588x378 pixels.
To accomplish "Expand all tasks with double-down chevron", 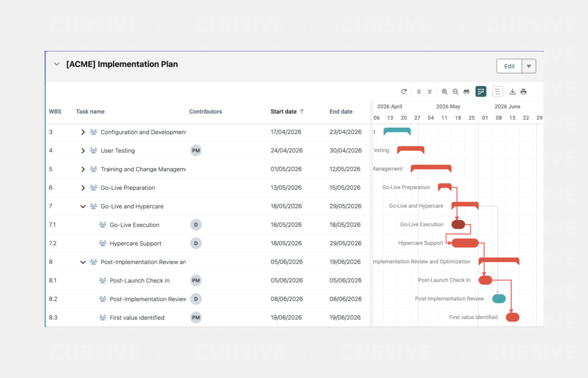I will [x=430, y=92].
